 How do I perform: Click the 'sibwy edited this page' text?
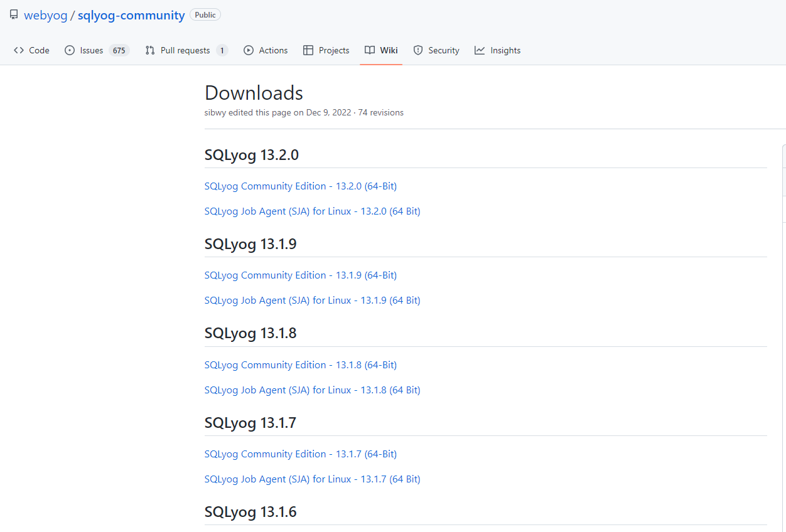(248, 113)
